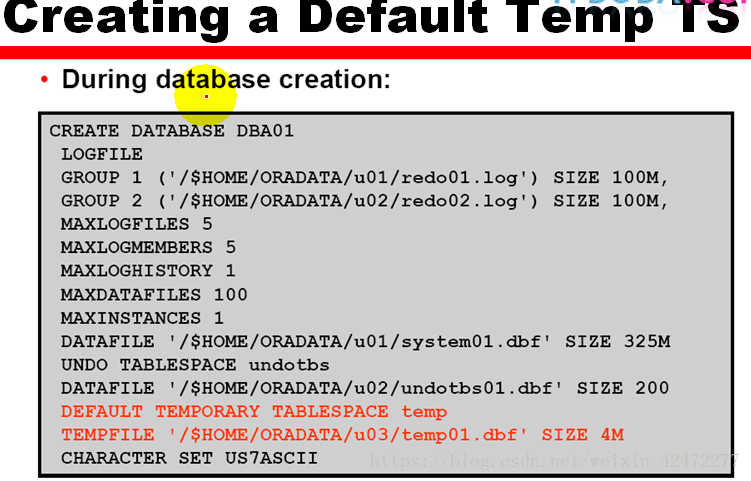Screen dimensions: 751x481
Task: Click the 'MAXLOGMEMBERS 5' line
Action: coord(148,248)
